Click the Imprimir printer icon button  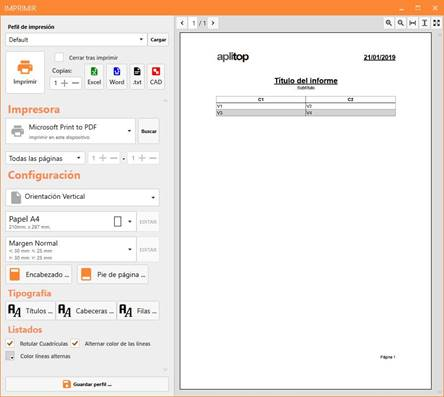coord(25,72)
